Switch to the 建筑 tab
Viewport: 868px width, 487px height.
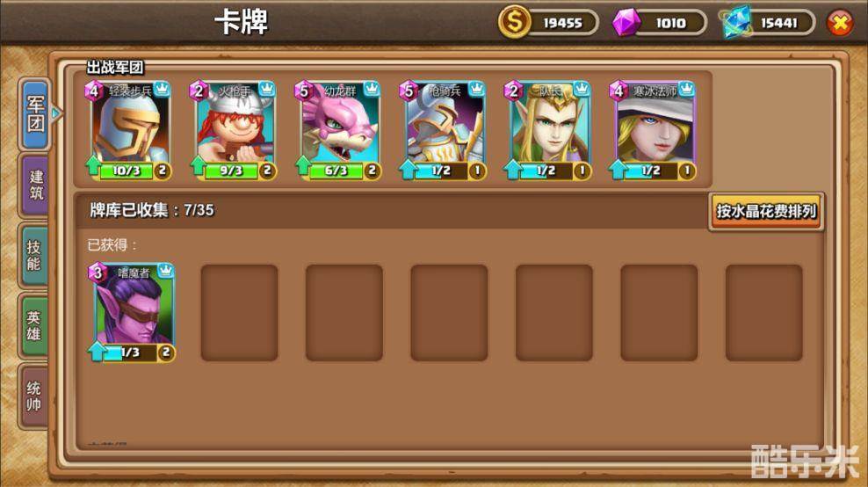point(36,185)
